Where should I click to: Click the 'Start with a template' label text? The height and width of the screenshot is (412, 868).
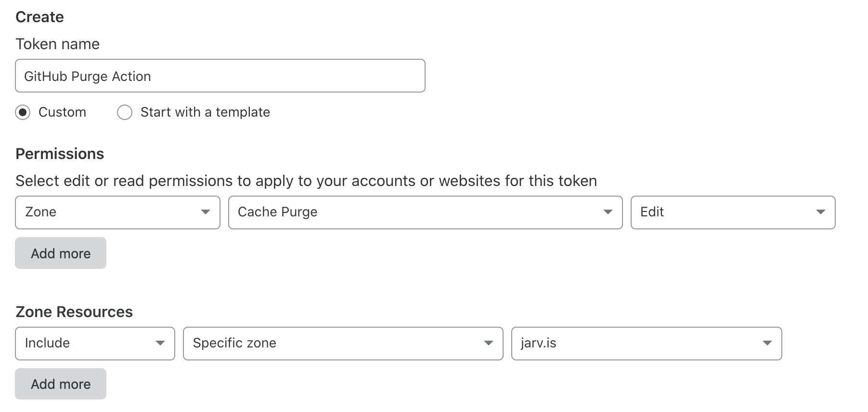[205, 112]
